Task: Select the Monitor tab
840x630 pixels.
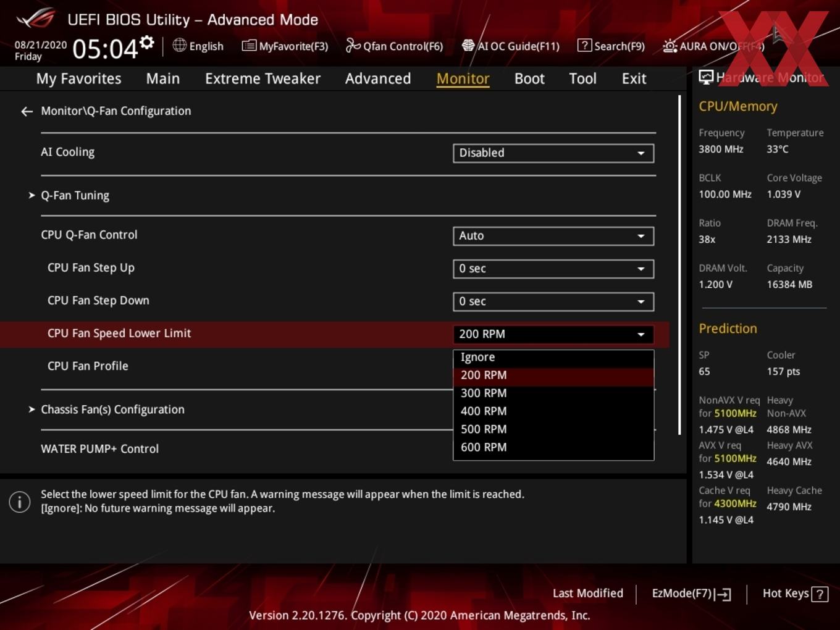Action: [463, 79]
